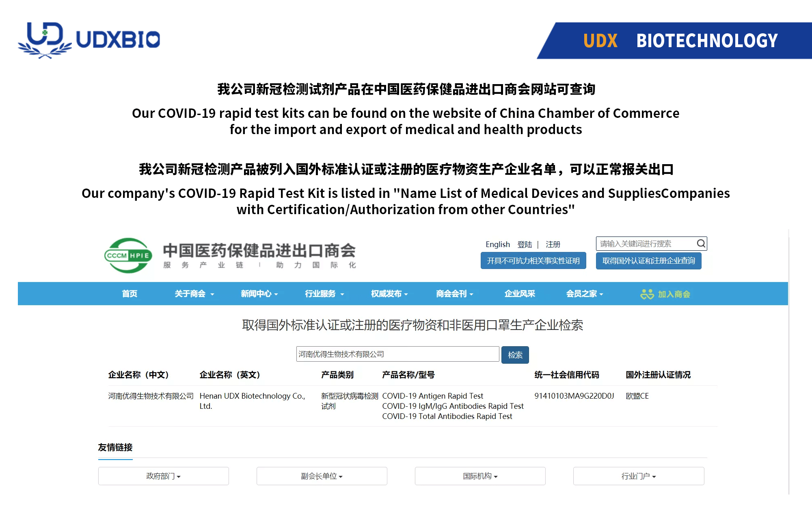Click the 产品类别 column header
Viewport: 812px width, 512px height.
coord(337,375)
